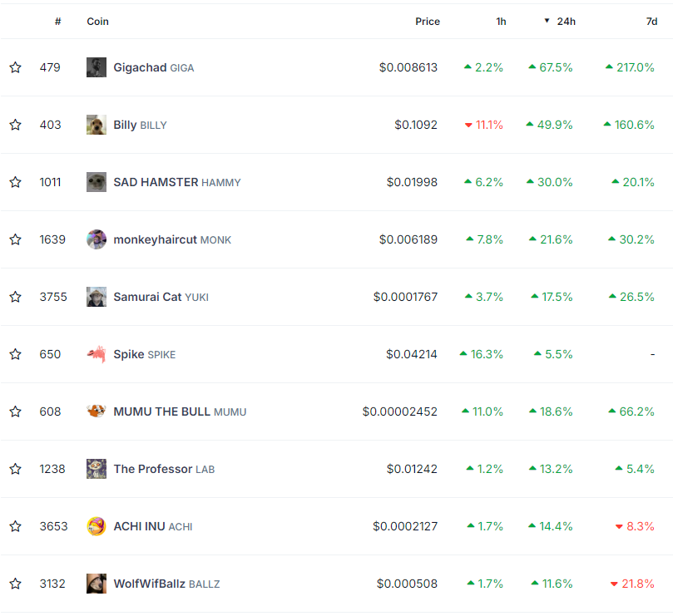Click the MUMU THE BULL logo

pos(96,411)
